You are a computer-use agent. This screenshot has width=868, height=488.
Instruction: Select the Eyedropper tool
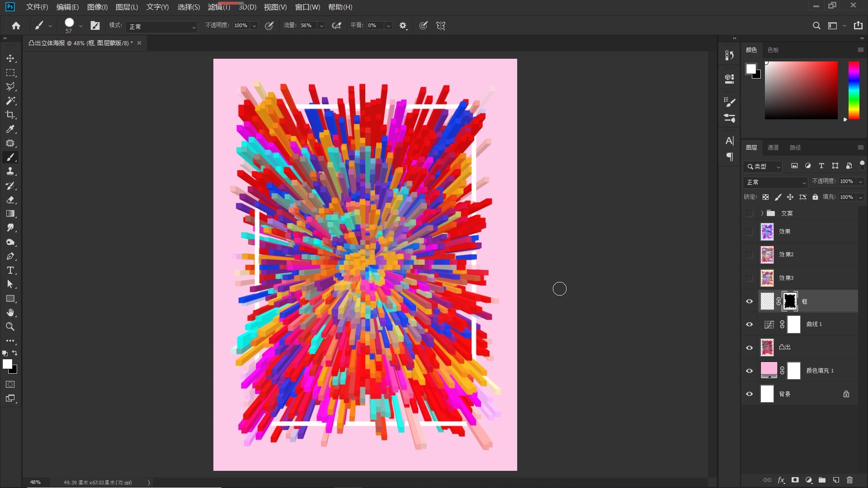[10, 129]
